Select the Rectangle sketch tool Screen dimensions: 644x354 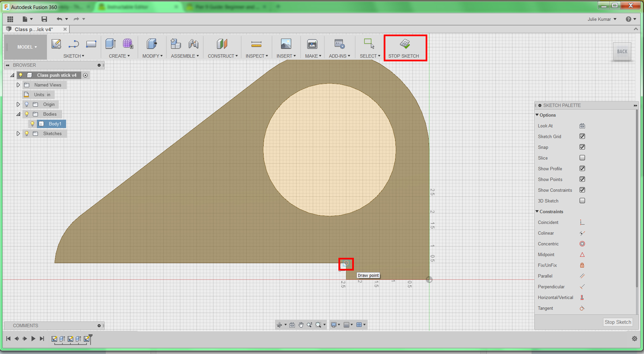(91, 44)
